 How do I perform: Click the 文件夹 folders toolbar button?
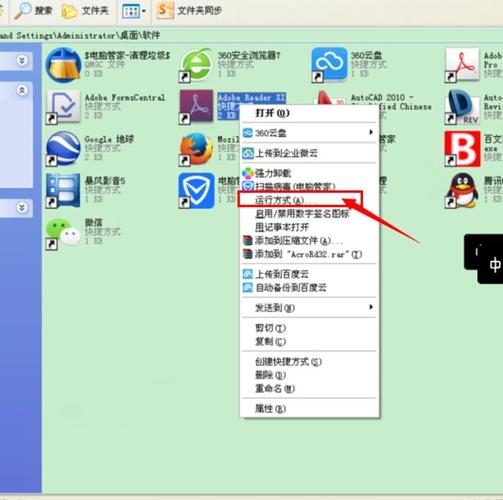(85, 11)
